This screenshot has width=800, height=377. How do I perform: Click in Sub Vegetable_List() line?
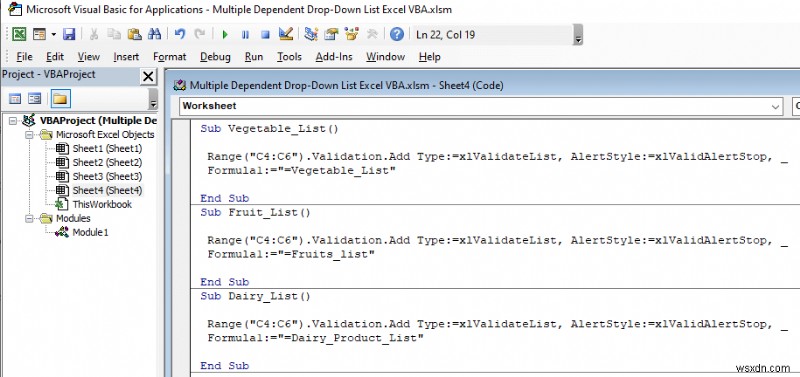269,129
